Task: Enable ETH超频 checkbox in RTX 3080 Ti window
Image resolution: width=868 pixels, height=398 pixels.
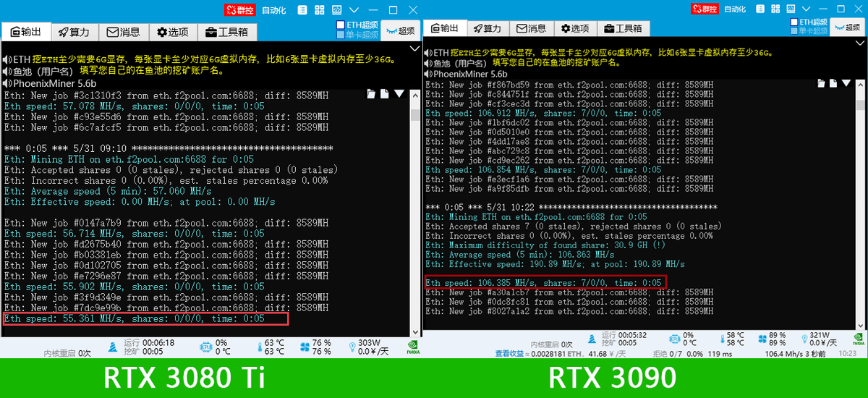Action: [341, 25]
